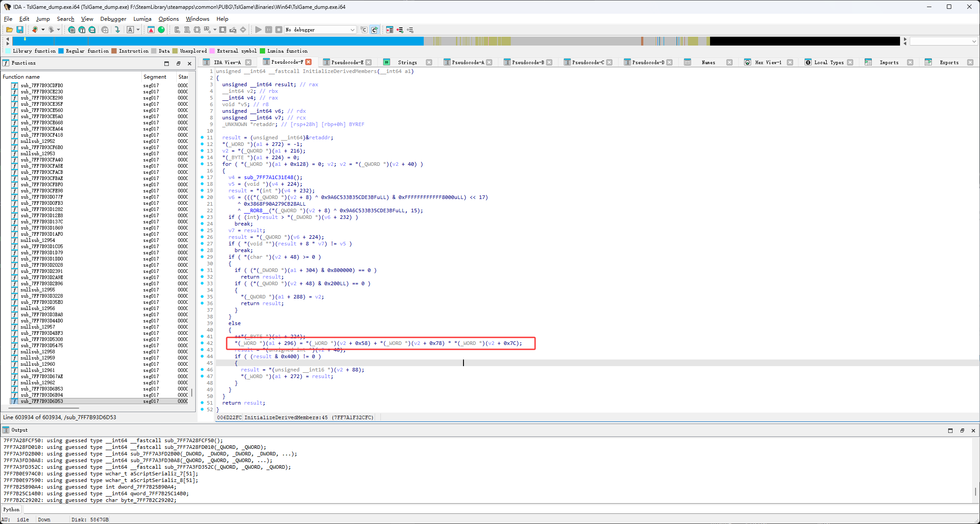The image size is (980, 524).
Task: Click the green circle toolbar icon
Action: 161,30
